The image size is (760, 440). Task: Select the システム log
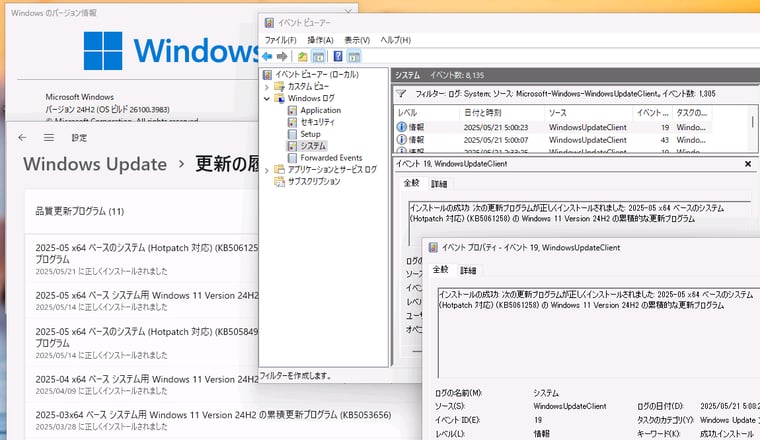[x=307, y=146]
